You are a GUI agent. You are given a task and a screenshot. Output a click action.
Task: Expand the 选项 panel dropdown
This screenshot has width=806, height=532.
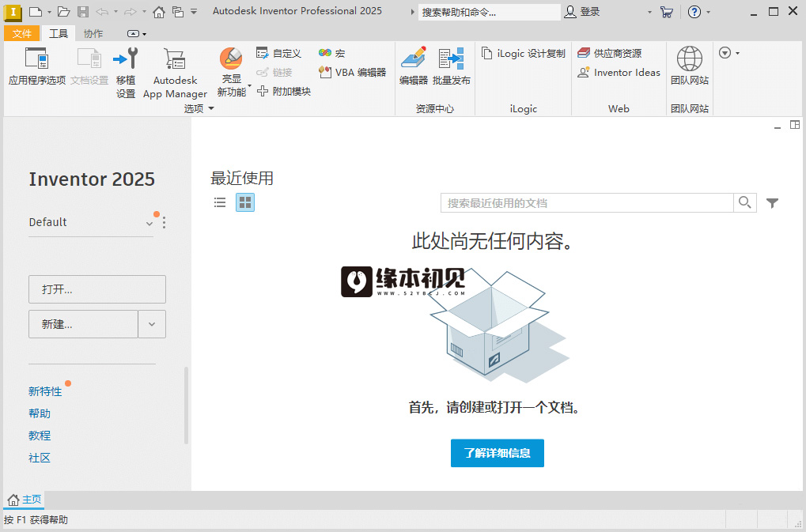click(210, 108)
